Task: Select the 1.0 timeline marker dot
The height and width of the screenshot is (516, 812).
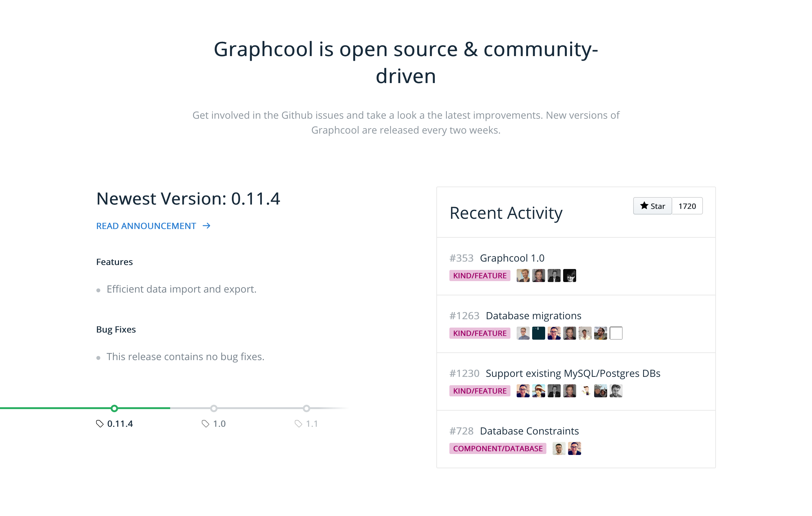Action: 214,408
